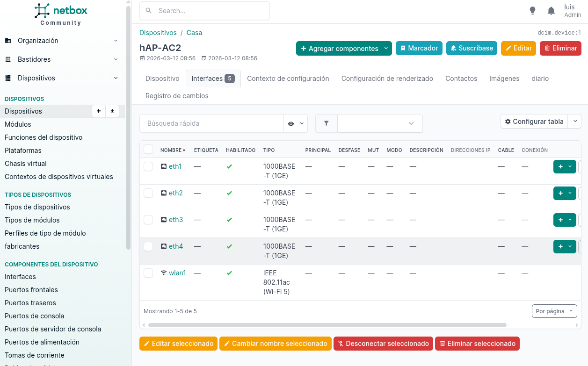Click the NetBox Community logo
588x366 pixels.
[61, 14]
